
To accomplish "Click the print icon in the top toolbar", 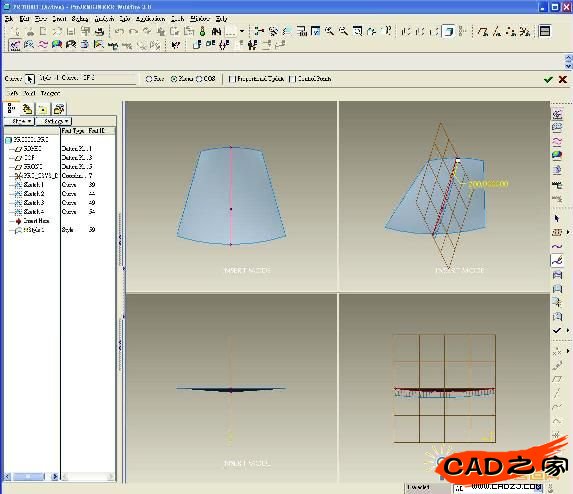I will [99, 31].
